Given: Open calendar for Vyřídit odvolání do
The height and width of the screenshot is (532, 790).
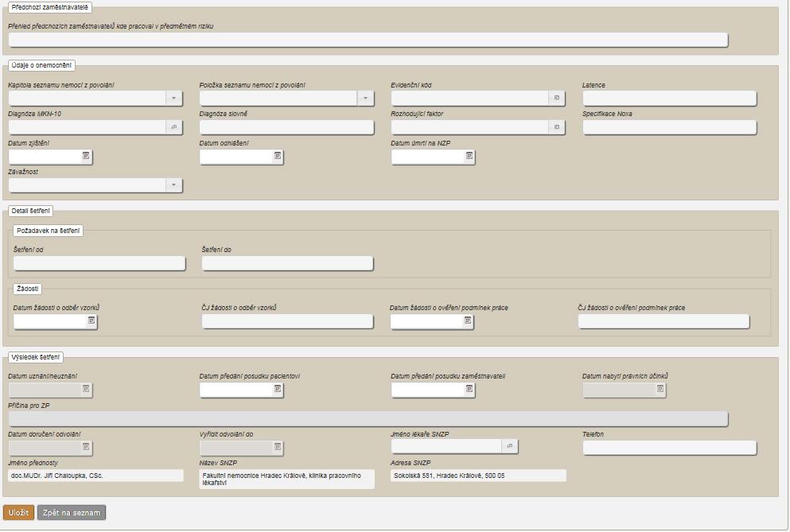Looking at the screenshot, I should coord(277,448).
